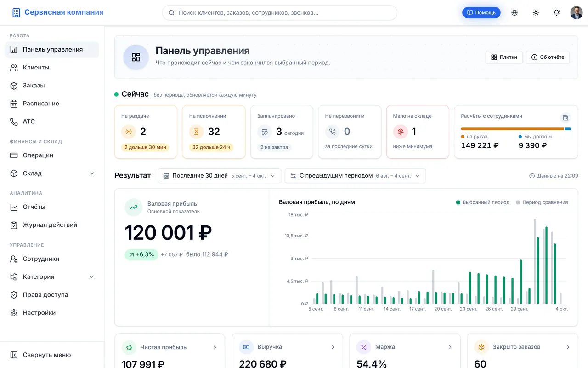Click the missed-call icon in Не перезвонили card
The height and width of the screenshot is (368, 588).
coord(333,132)
